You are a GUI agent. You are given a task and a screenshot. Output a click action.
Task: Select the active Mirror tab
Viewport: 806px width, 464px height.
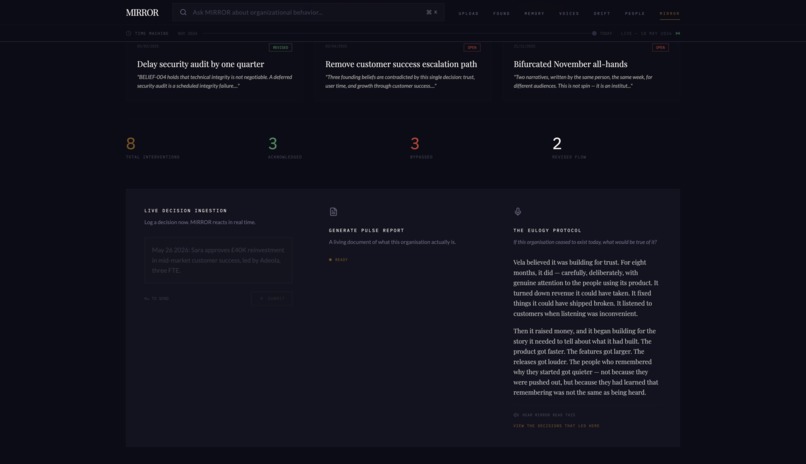tap(669, 13)
